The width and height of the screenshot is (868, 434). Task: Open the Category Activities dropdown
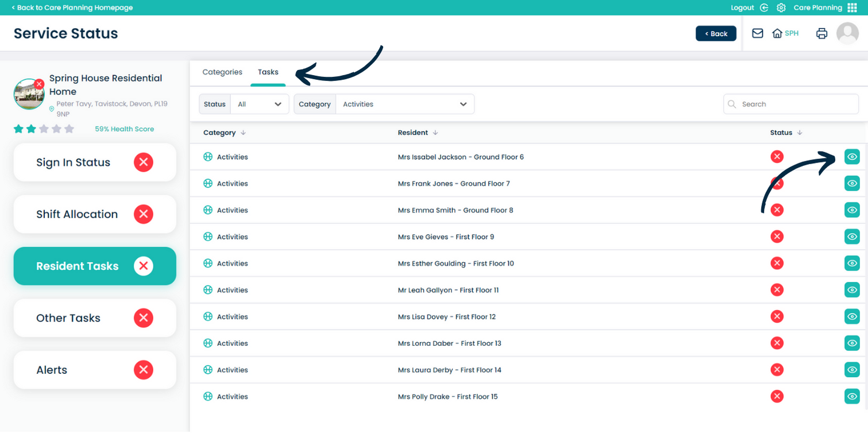click(x=404, y=104)
